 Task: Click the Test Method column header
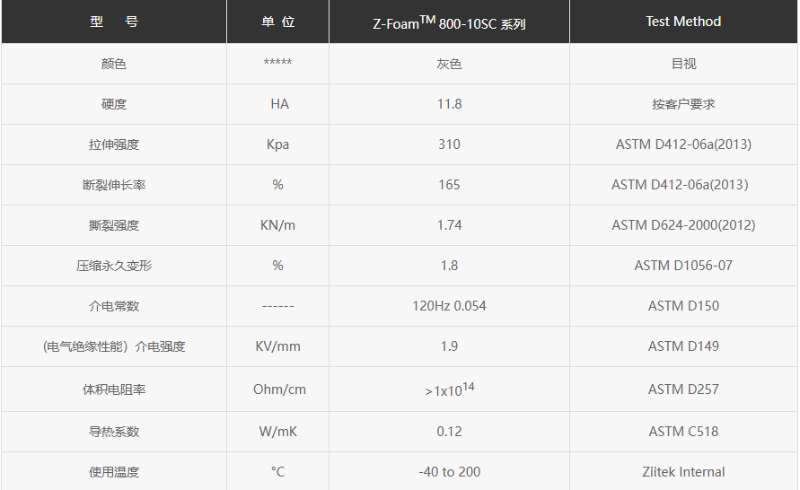683,21
